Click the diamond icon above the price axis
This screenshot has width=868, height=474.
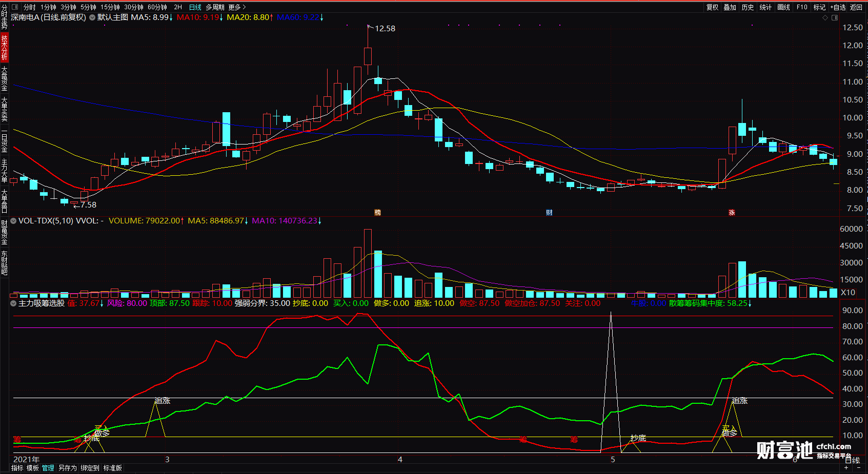click(x=825, y=17)
